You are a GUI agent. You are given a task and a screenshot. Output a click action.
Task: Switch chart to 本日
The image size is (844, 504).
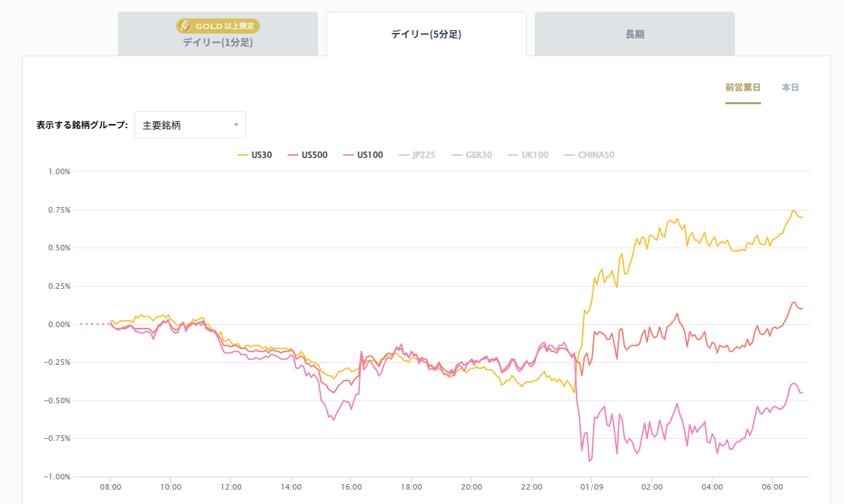point(790,88)
